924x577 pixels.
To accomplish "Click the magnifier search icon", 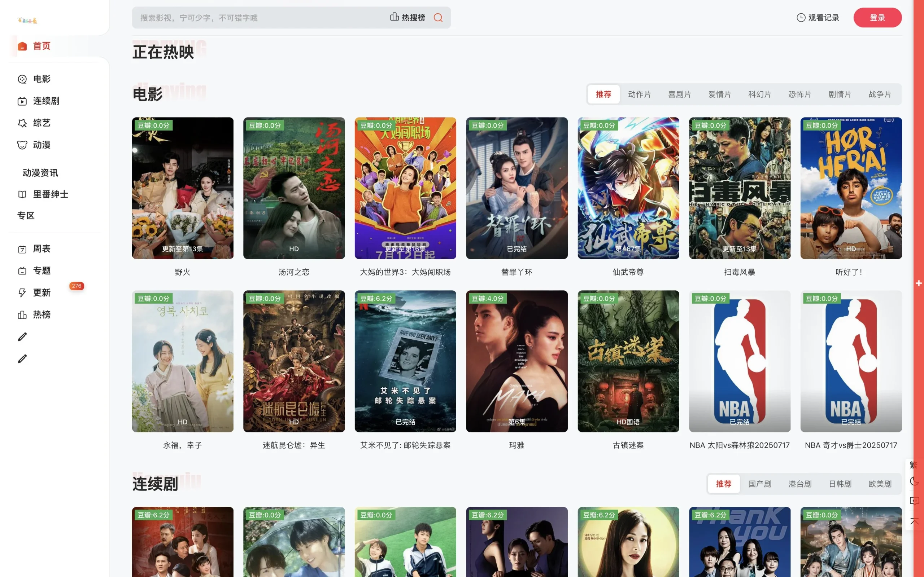I will pos(438,18).
